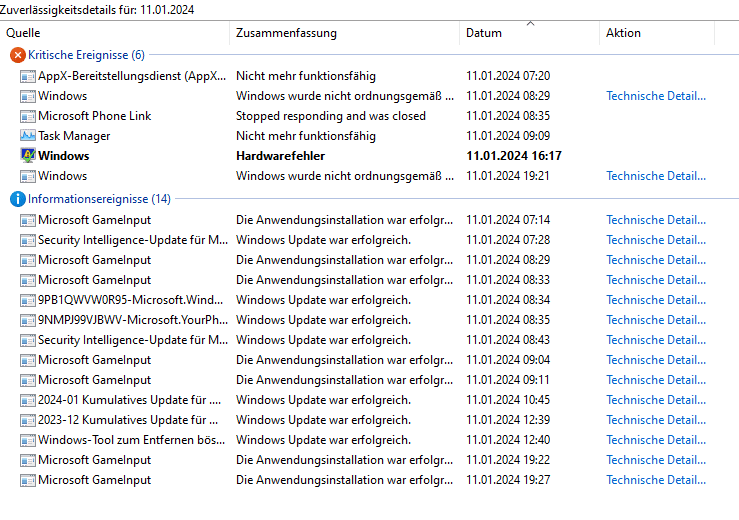Click 'Stopped responding and was closed' summary

331,116
